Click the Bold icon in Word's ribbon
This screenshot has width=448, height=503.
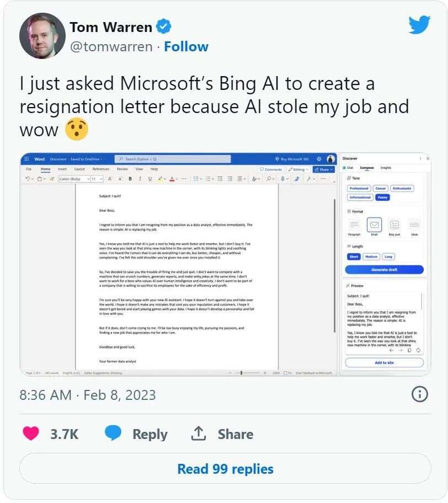coord(130,179)
